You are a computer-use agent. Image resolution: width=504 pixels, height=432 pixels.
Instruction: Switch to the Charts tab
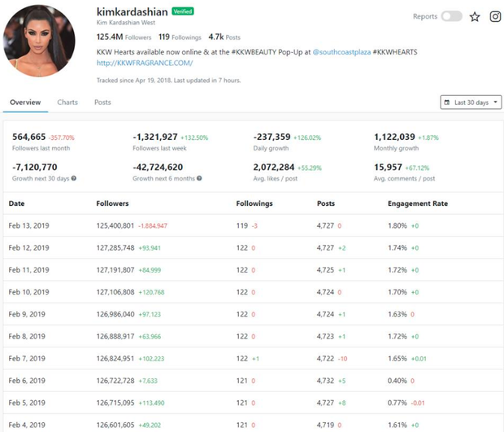[67, 103]
